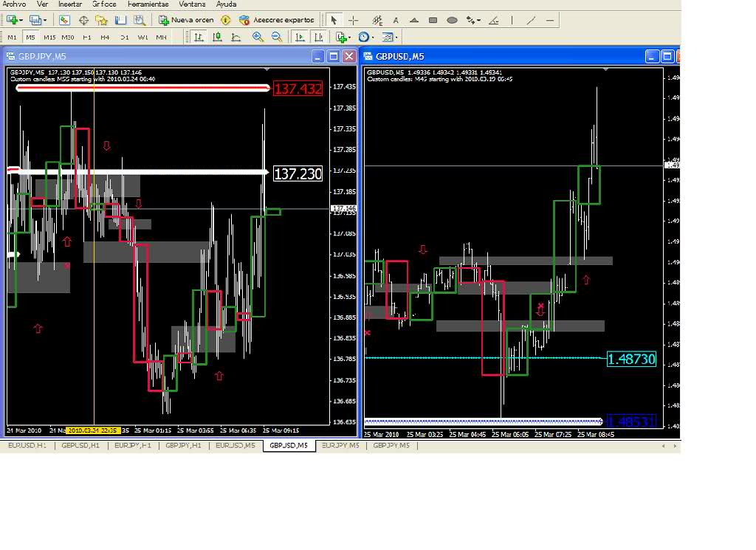Expand the indicators list dropdown arrow
Screen dimensions: 756x550
pos(349,37)
